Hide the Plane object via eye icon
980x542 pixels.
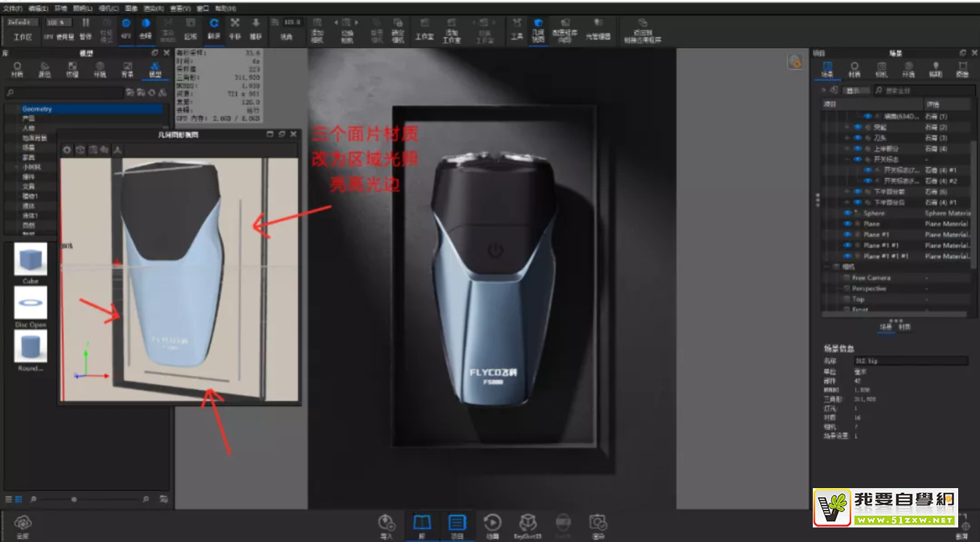[847, 224]
